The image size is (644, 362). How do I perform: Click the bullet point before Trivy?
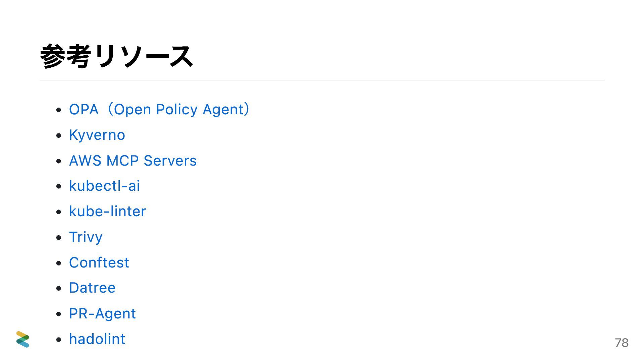coord(59,237)
